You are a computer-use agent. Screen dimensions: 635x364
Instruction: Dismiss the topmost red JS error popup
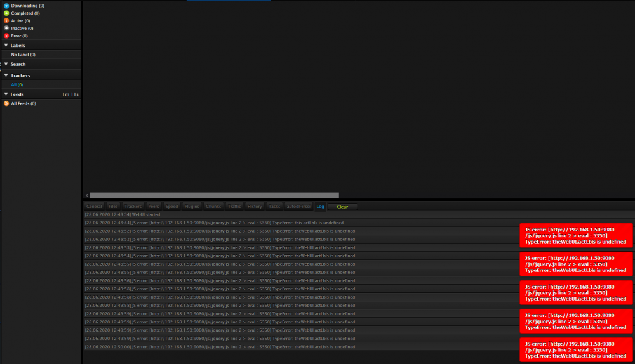coord(576,235)
